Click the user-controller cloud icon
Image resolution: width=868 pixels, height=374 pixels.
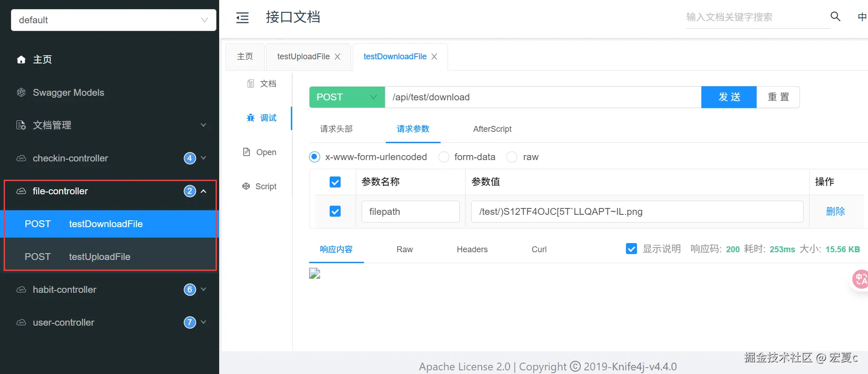point(21,322)
